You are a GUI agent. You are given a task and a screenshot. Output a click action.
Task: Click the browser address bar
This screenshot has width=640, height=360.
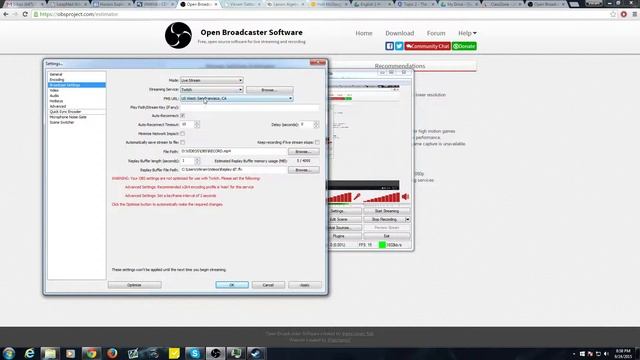pos(320,14)
